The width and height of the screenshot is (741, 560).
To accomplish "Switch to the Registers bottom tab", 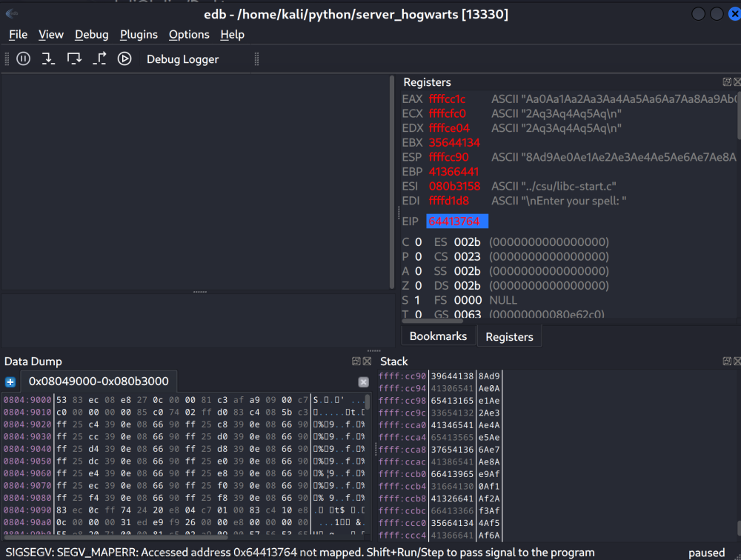I will (x=509, y=336).
